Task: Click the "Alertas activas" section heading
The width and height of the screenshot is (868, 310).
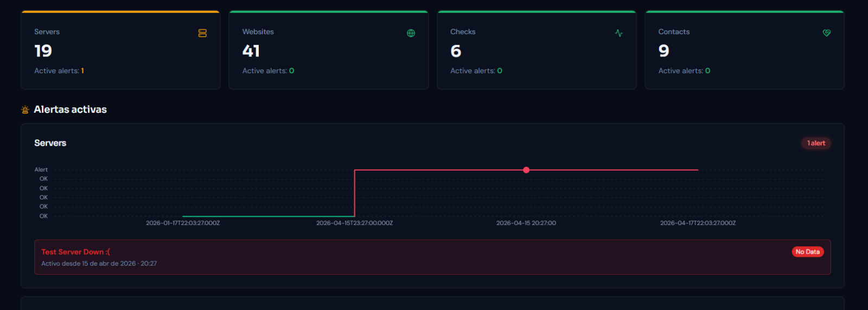Action: [x=70, y=109]
